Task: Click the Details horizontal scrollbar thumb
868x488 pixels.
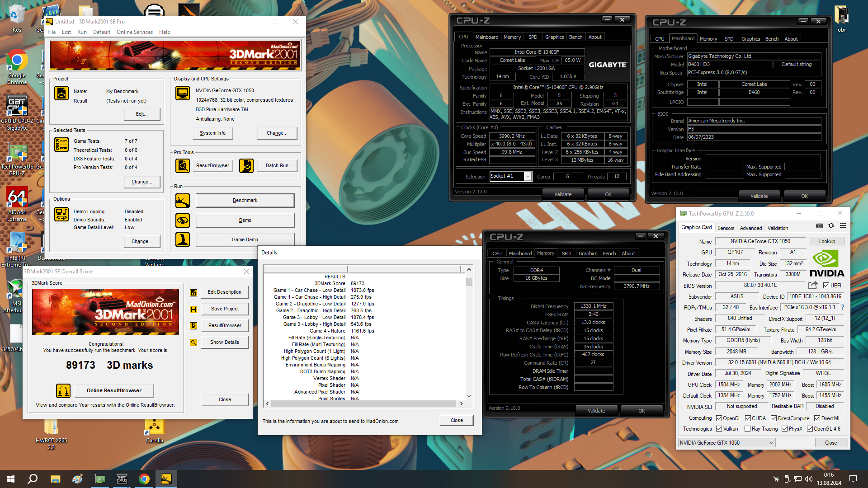Action: point(364,404)
